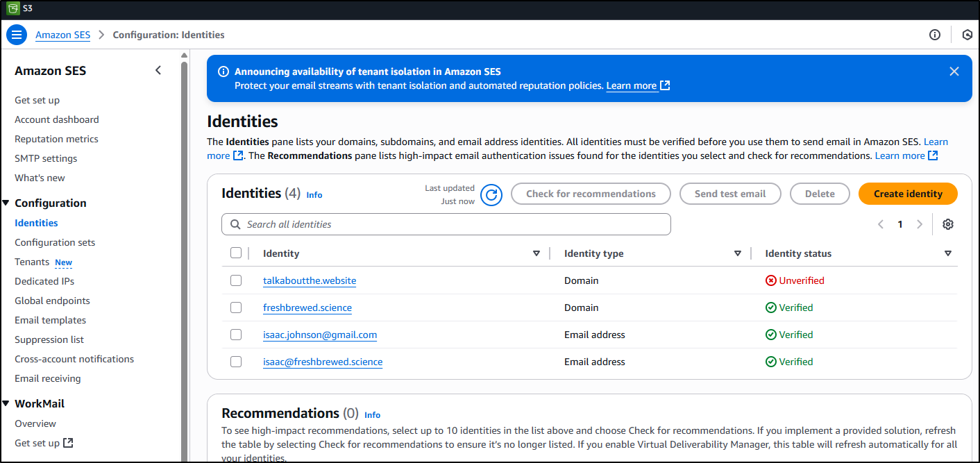Open the info panel icon in header

[x=935, y=35]
